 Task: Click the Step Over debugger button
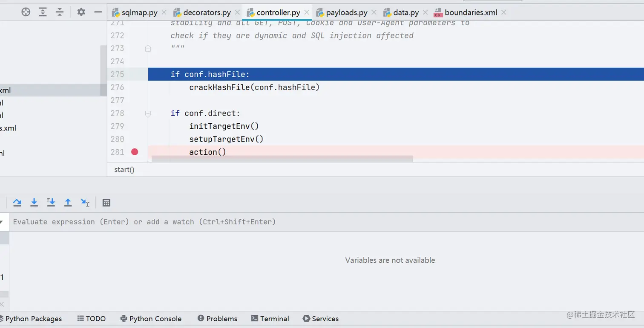pos(17,203)
